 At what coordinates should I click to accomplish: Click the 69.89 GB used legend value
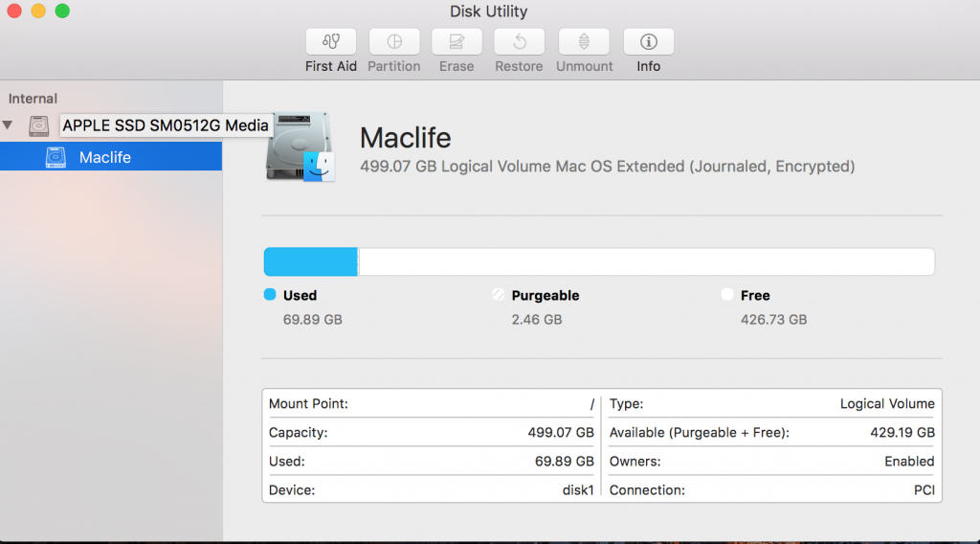click(313, 320)
